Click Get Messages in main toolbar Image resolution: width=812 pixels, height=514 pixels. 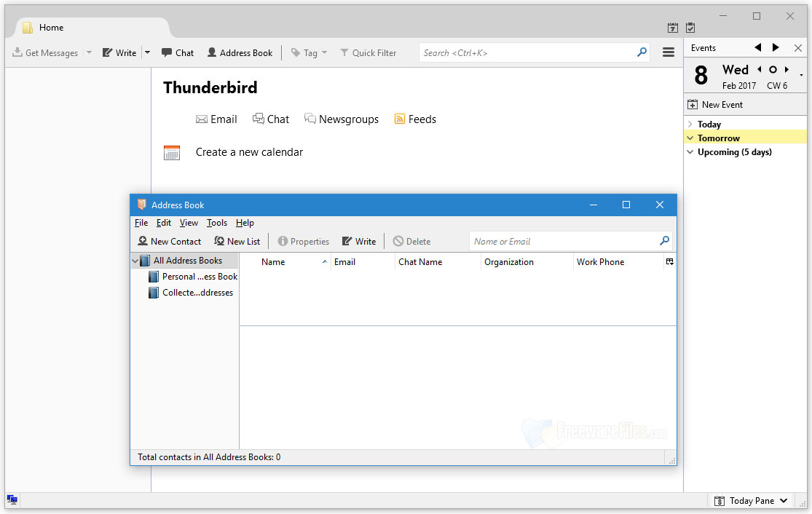(x=45, y=53)
